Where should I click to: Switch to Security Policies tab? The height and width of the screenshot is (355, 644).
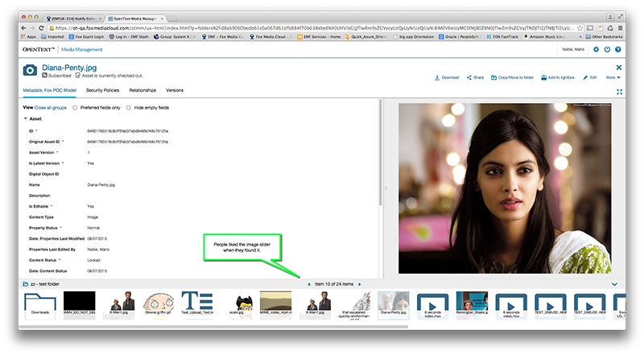point(102,90)
